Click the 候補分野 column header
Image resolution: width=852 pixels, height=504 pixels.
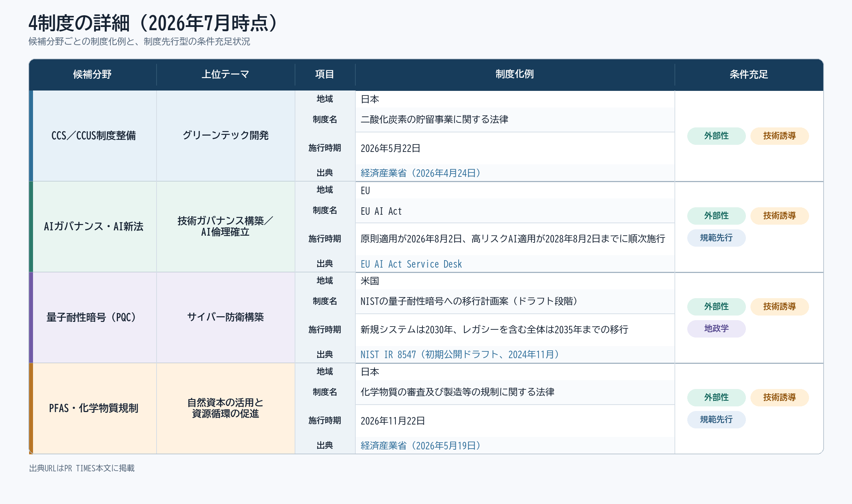tap(92, 74)
